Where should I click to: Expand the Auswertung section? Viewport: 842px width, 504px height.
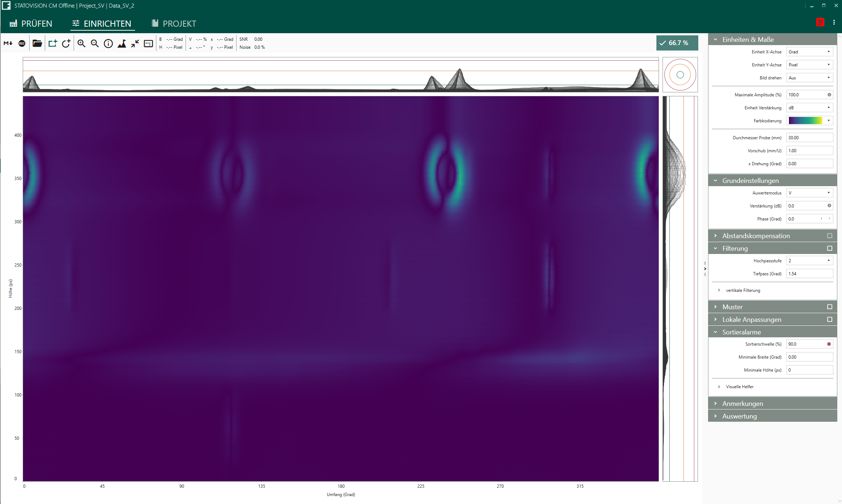pyautogui.click(x=739, y=416)
